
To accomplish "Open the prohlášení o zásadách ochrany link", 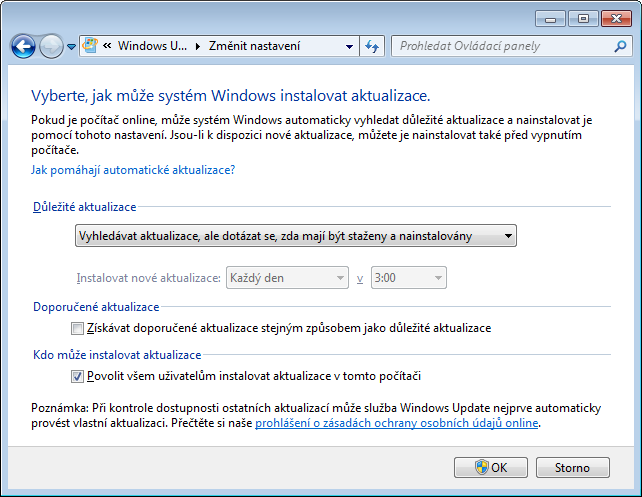I will (396, 423).
